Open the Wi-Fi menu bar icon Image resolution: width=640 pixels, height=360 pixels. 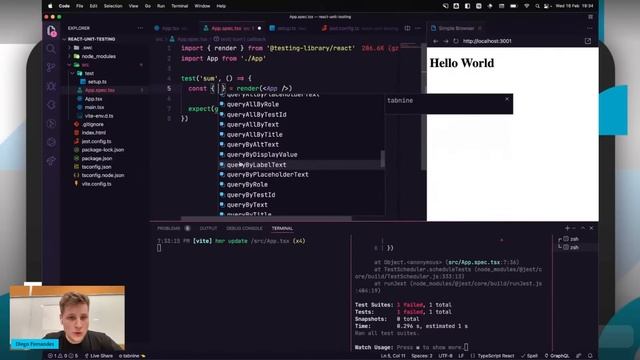pyautogui.click(x=527, y=6)
